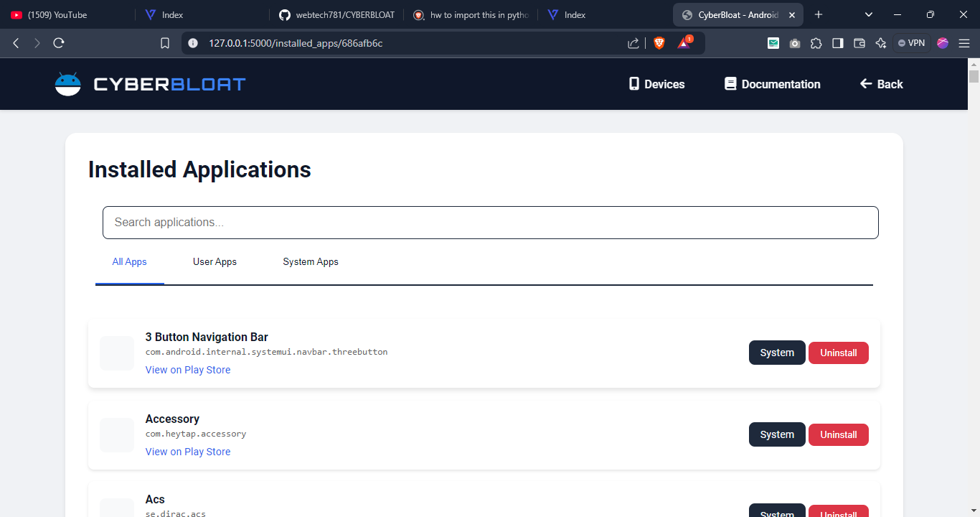Screen dimensions: 980x517
Task: Switch to the System Apps tab
Action: tap(311, 262)
